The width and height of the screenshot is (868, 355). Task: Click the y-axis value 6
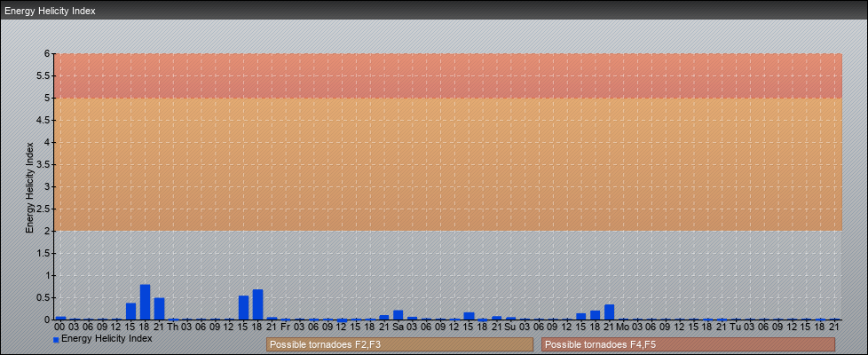click(48, 54)
